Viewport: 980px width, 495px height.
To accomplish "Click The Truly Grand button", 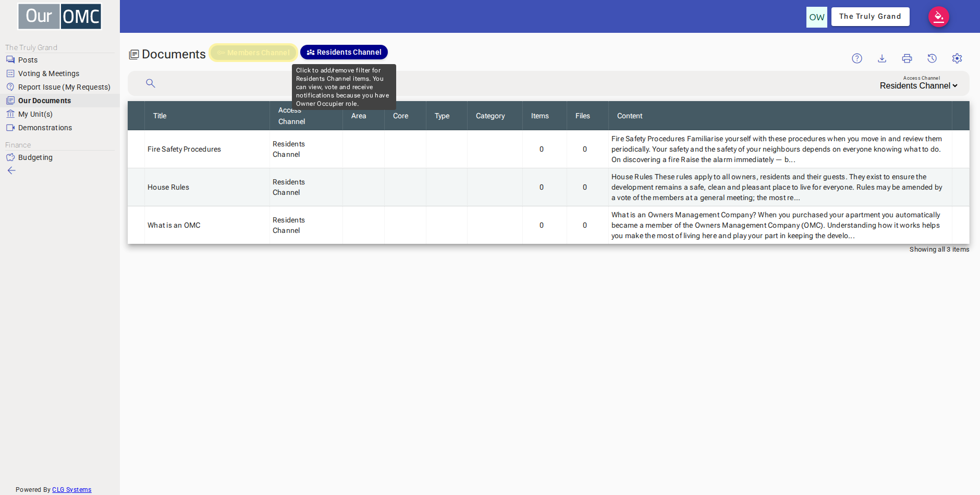I will tap(870, 17).
